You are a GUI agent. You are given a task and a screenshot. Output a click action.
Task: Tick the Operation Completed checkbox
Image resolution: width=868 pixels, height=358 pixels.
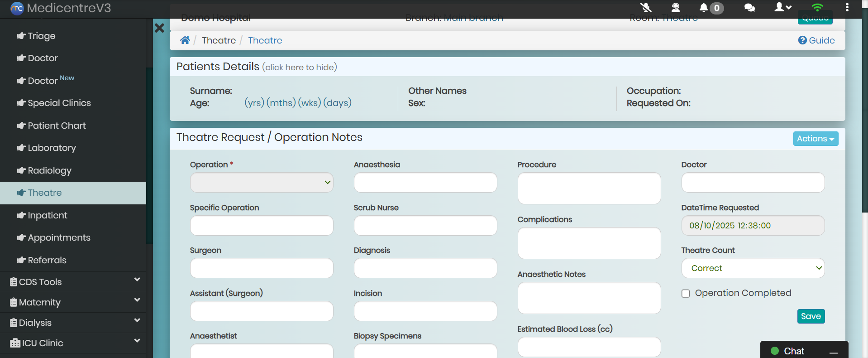tap(686, 294)
